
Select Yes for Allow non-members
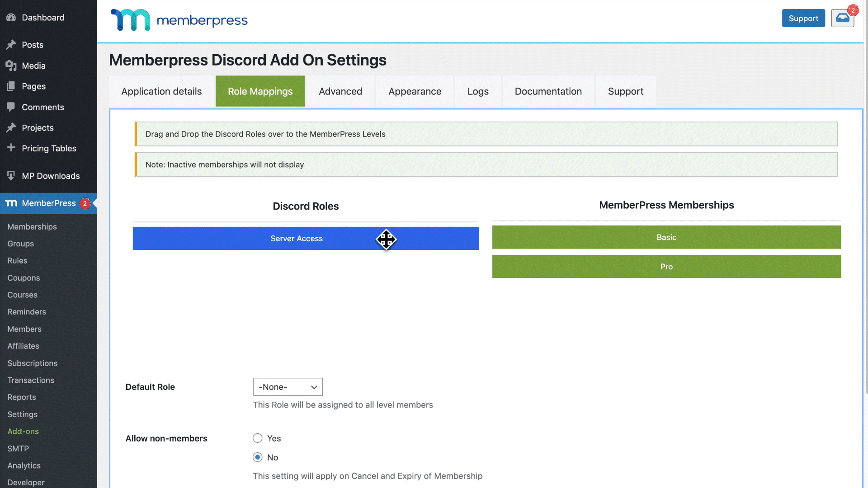coord(257,438)
